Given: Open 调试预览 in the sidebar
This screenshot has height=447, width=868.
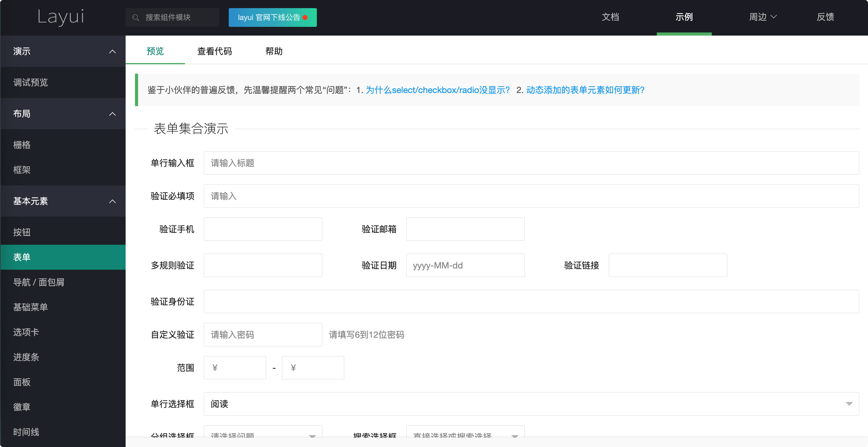Looking at the screenshot, I should (x=63, y=82).
